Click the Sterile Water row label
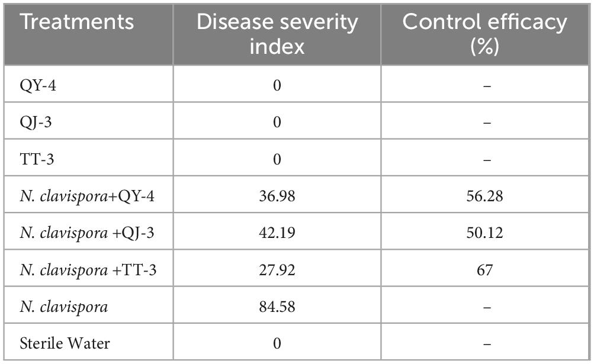Viewport: 594px width, 364px height. (65, 343)
